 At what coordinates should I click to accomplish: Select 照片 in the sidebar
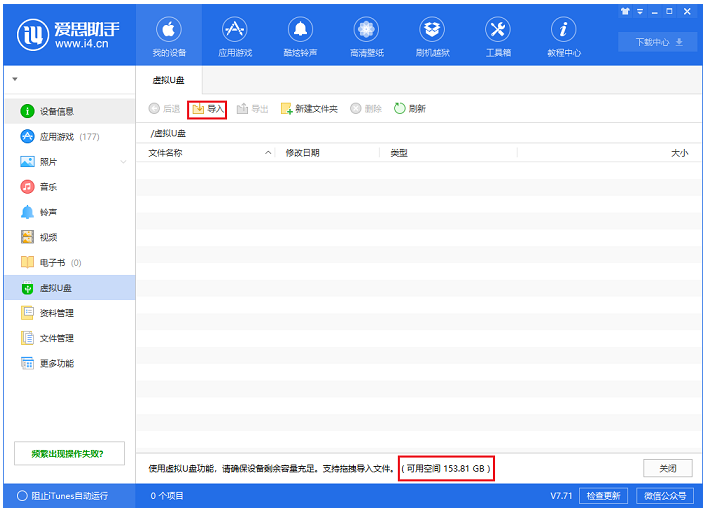pos(70,162)
